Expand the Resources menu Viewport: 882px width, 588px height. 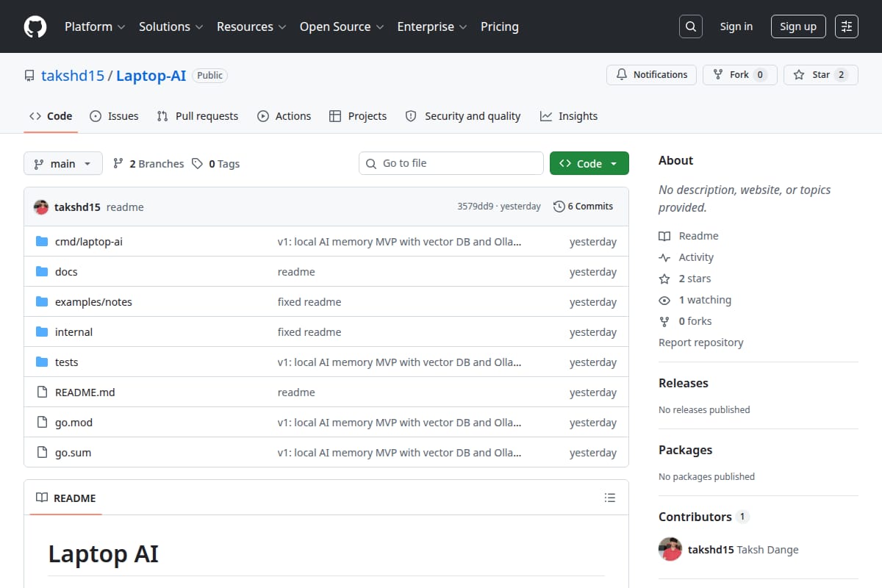(x=251, y=26)
